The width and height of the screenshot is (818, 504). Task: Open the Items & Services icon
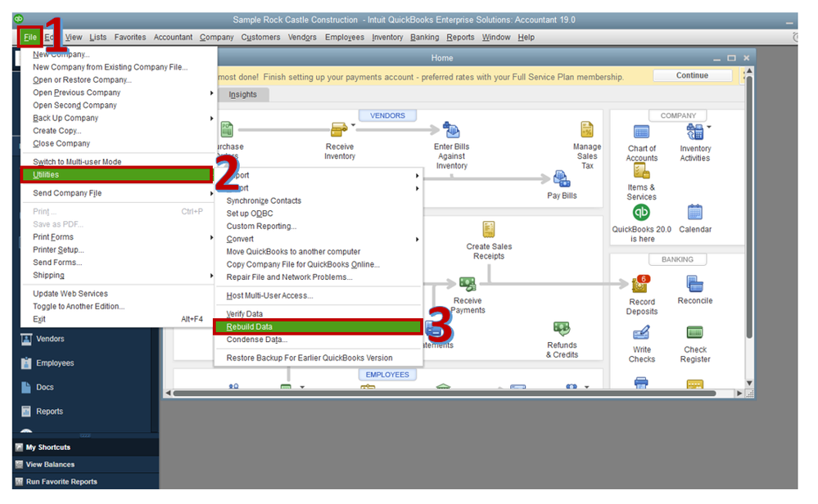pos(641,171)
